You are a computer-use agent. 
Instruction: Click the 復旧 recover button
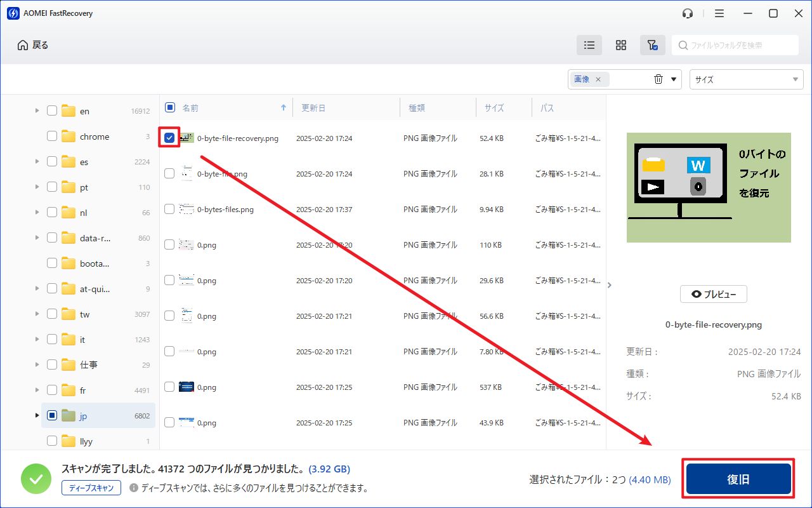(x=738, y=479)
